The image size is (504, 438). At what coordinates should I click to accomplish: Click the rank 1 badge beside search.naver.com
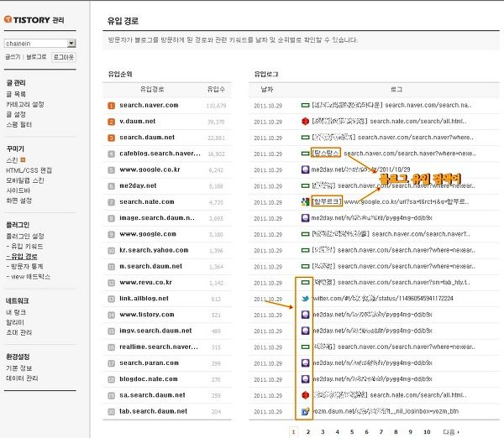(x=111, y=106)
